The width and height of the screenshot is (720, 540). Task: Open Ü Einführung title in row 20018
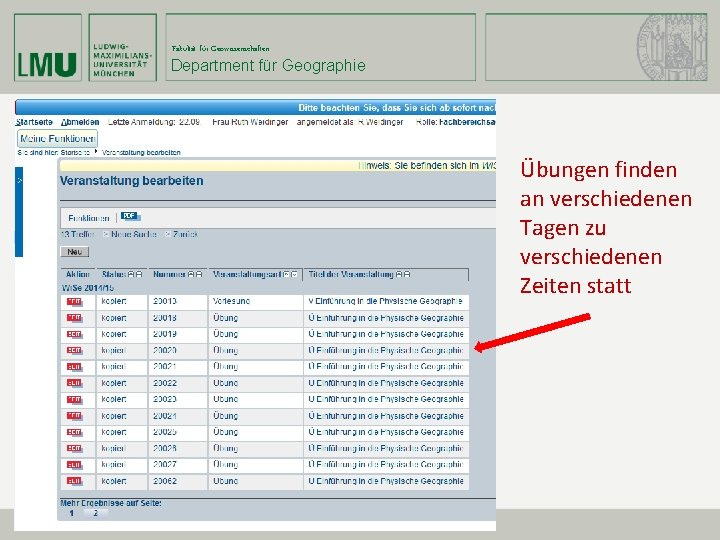click(x=386, y=318)
